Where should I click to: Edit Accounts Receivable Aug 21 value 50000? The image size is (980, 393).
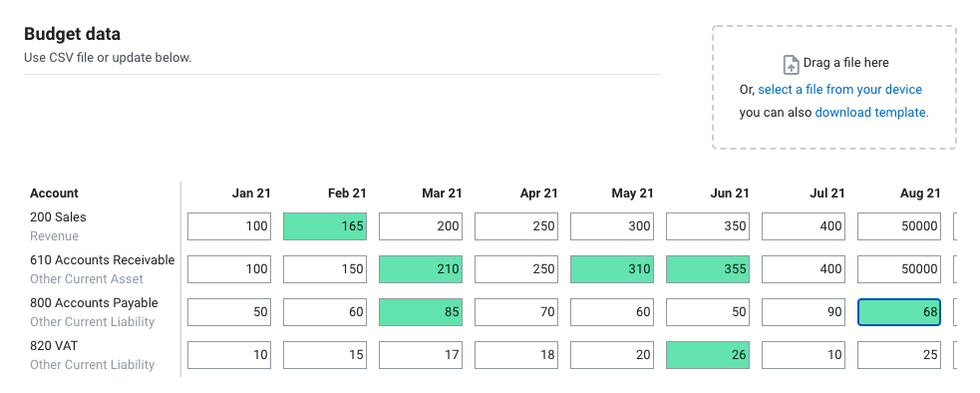point(899,269)
